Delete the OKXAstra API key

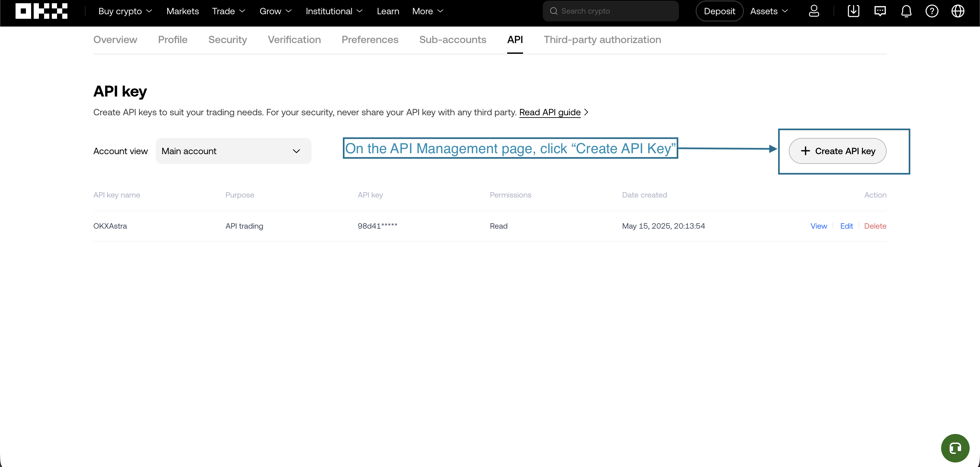(875, 226)
